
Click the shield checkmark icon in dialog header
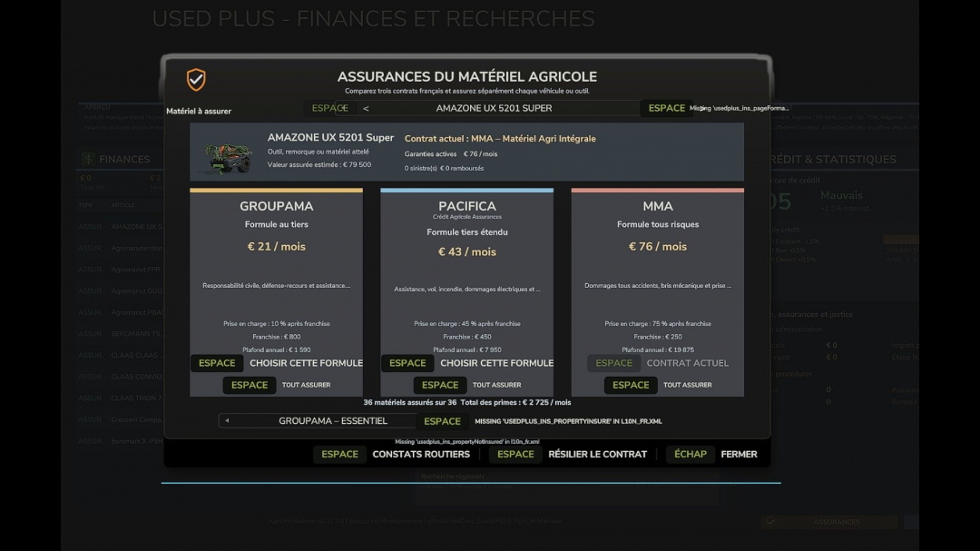coord(196,80)
